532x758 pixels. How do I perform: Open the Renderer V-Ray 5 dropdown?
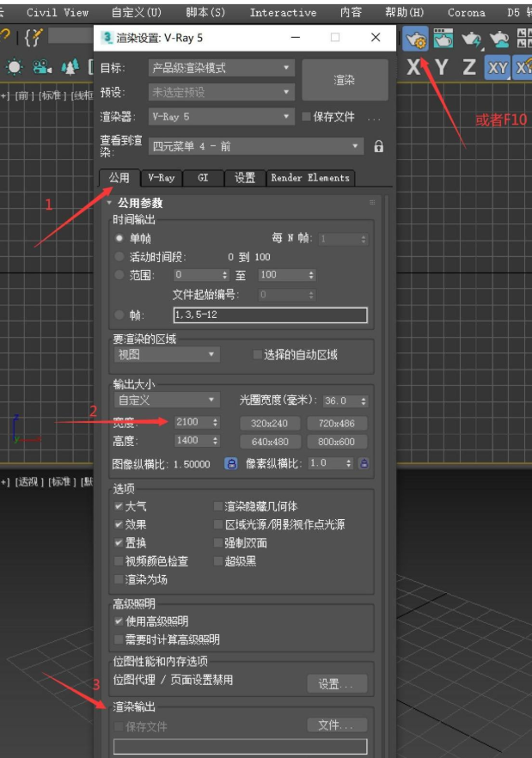(221, 117)
